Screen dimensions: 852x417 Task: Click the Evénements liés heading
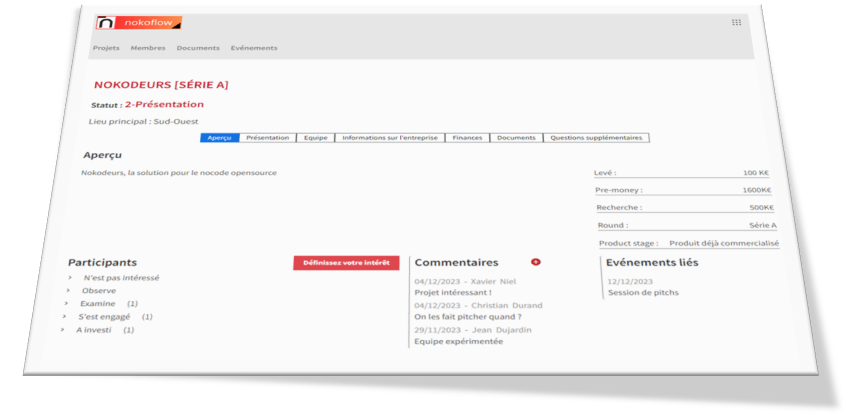652,263
